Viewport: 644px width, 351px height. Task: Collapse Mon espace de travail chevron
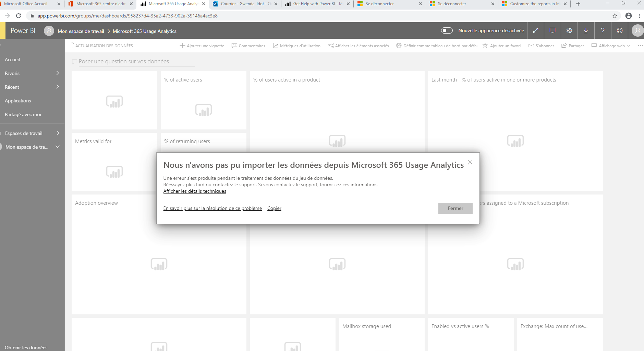click(58, 147)
